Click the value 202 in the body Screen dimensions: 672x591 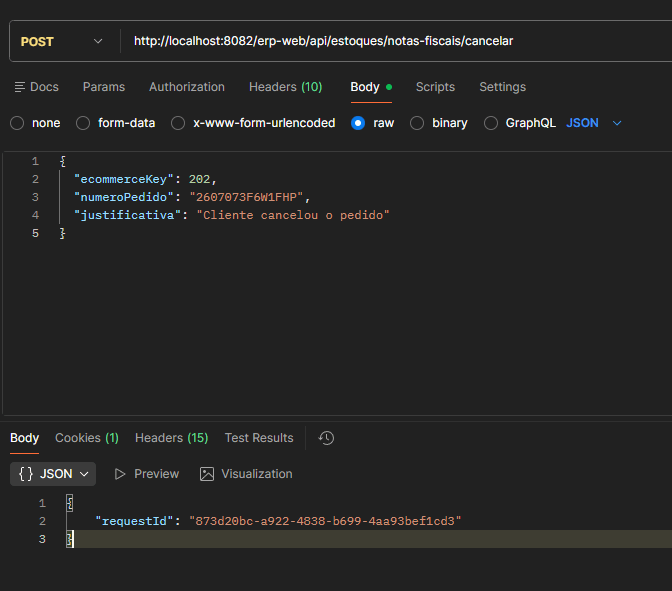point(199,179)
